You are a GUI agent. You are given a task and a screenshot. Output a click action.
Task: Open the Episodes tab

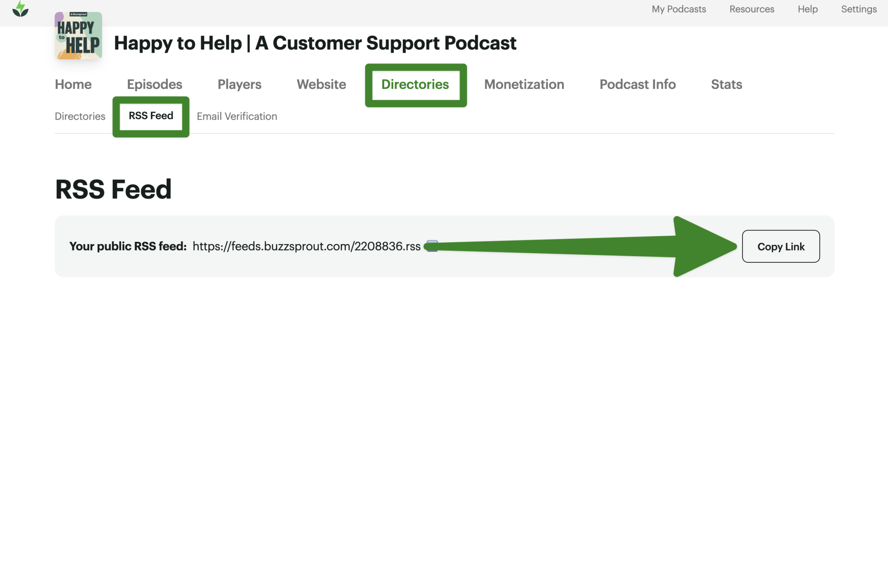click(154, 84)
